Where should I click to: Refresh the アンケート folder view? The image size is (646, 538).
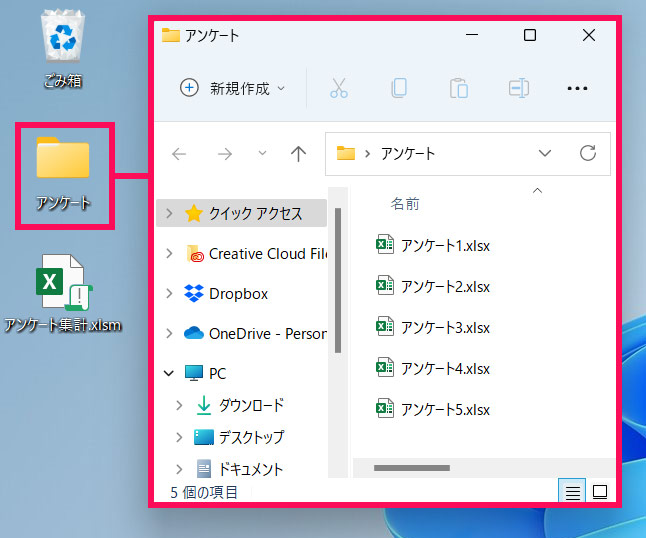(x=588, y=153)
